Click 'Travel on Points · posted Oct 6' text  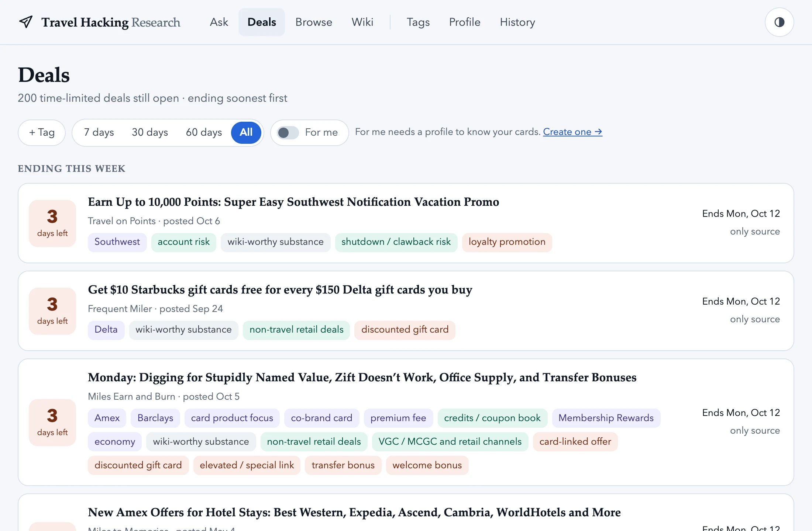(x=154, y=221)
